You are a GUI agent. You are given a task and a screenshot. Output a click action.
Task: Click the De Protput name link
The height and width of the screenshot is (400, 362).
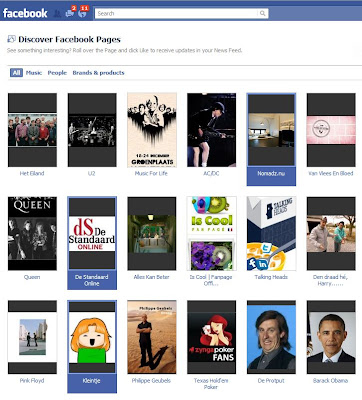271,380
